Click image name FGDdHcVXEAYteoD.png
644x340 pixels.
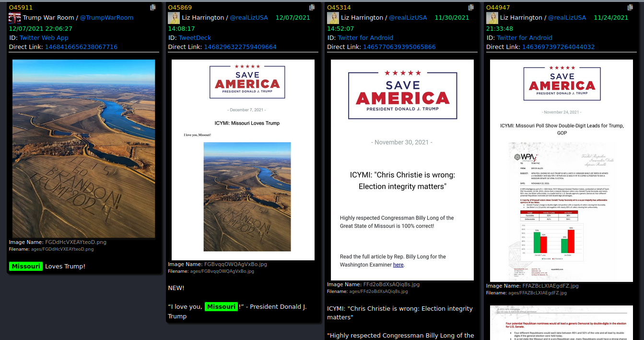click(x=76, y=243)
